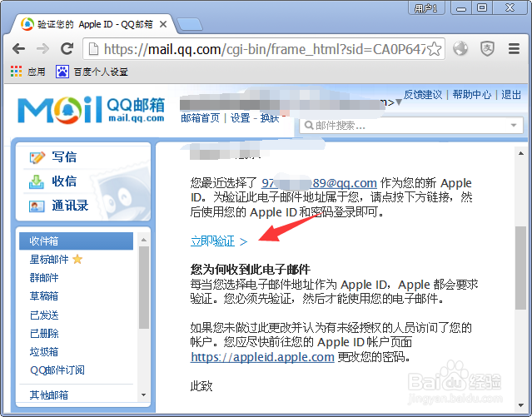
Task: Click the 收信 label
Action: point(64,181)
